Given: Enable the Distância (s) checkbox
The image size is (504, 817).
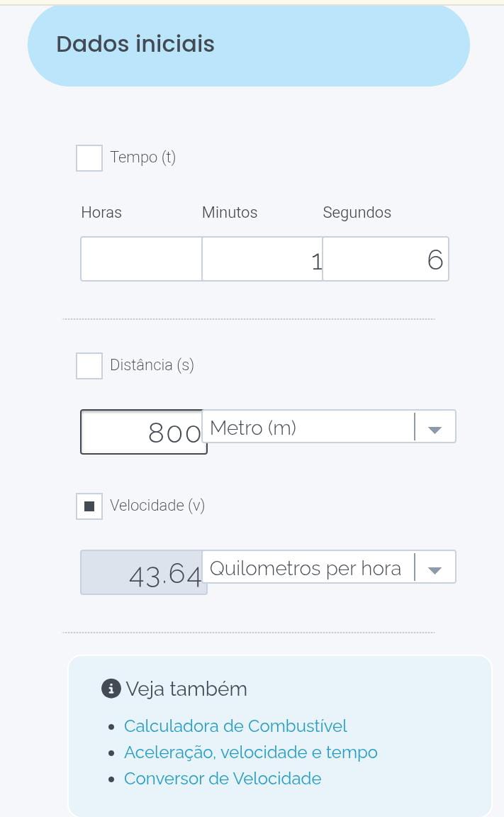Looking at the screenshot, I should [89, 366].
